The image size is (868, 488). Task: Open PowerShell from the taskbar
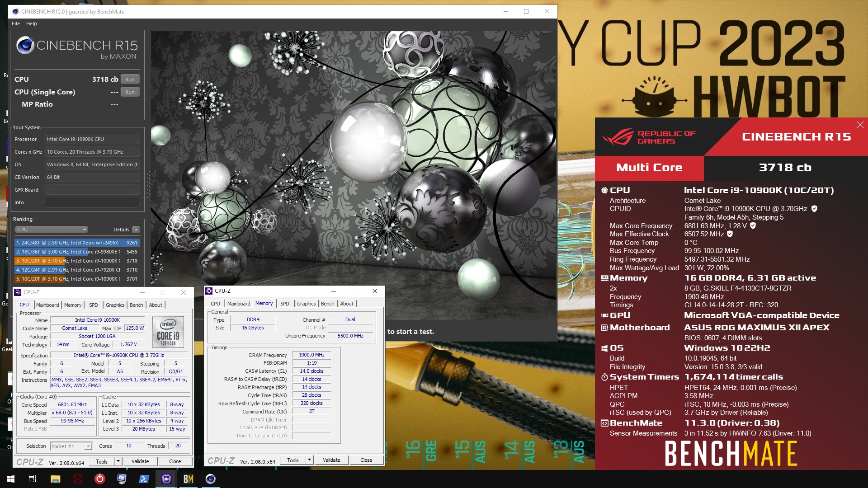(144, 479)
